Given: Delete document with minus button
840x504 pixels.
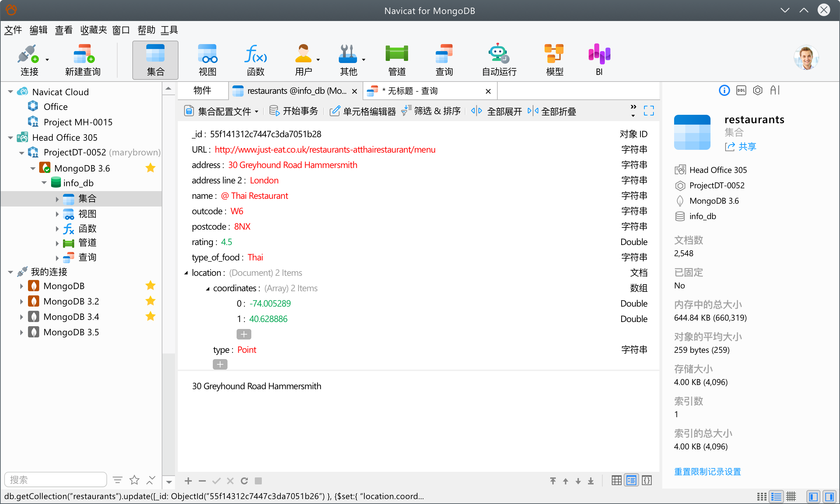Looking at the screenshot, I should tap(202, 481).
